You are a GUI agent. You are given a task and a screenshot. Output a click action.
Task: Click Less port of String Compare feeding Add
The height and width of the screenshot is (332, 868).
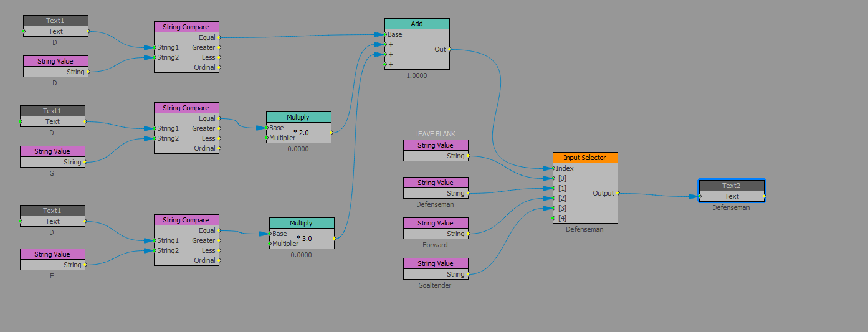click(219, 57)
